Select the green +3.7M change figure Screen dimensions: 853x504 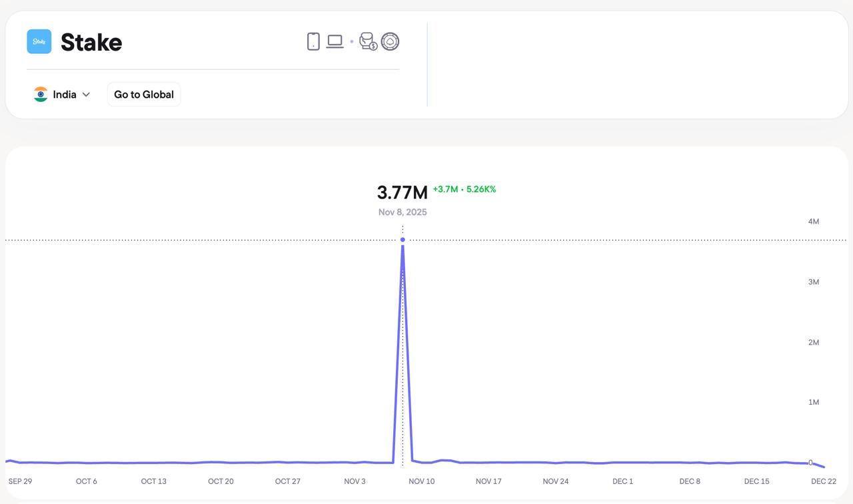pos(445,189)
